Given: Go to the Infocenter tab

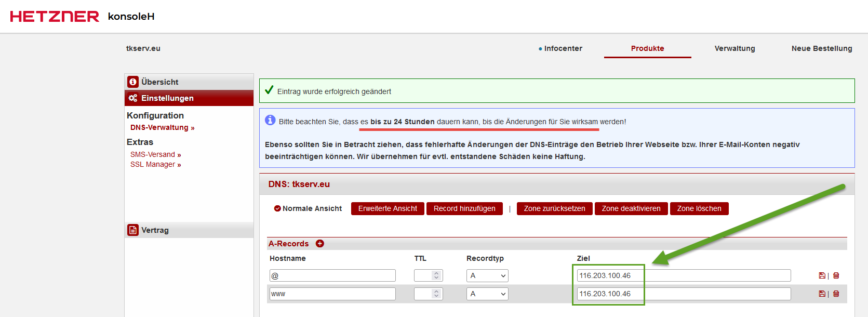Looking at the screenshot, I should click(563, 48).
